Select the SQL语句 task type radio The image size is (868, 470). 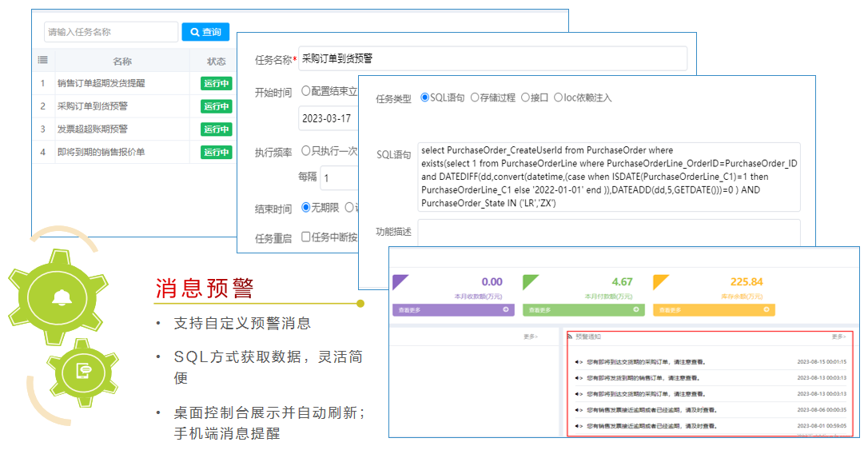(x=424, y=98)
